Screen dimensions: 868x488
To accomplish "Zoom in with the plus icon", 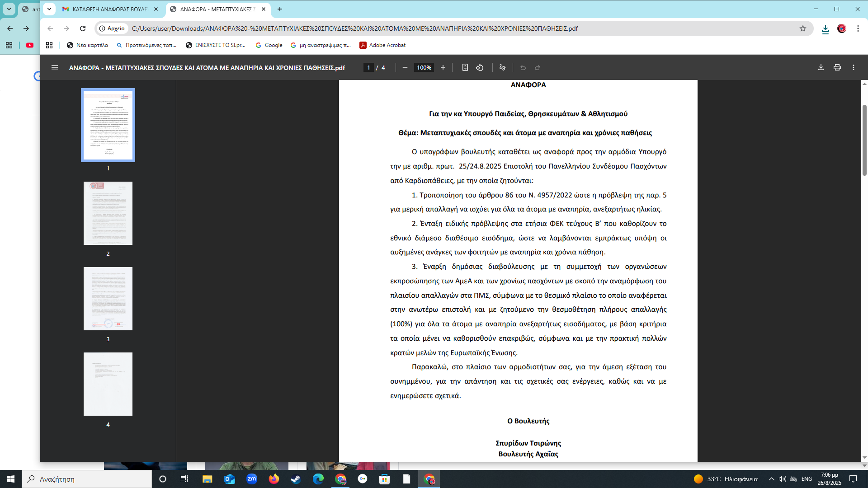I will (x=443, y=67).
